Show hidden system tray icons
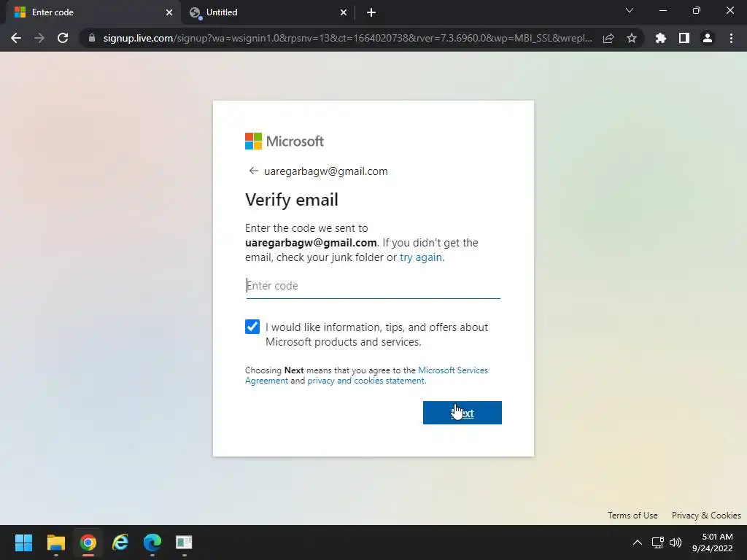 pyautogui.click(x=637, y=542)
